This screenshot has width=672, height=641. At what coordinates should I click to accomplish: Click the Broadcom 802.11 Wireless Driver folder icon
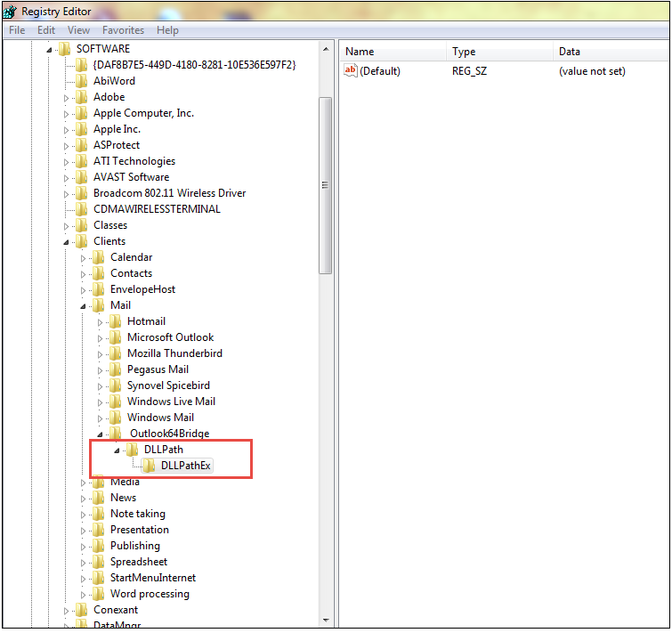(x=81, y=193)
